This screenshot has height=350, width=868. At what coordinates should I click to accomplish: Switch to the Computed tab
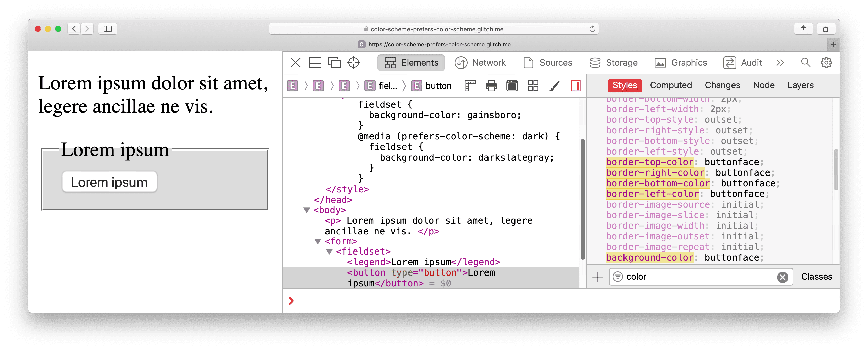click(x=670, y=85)
